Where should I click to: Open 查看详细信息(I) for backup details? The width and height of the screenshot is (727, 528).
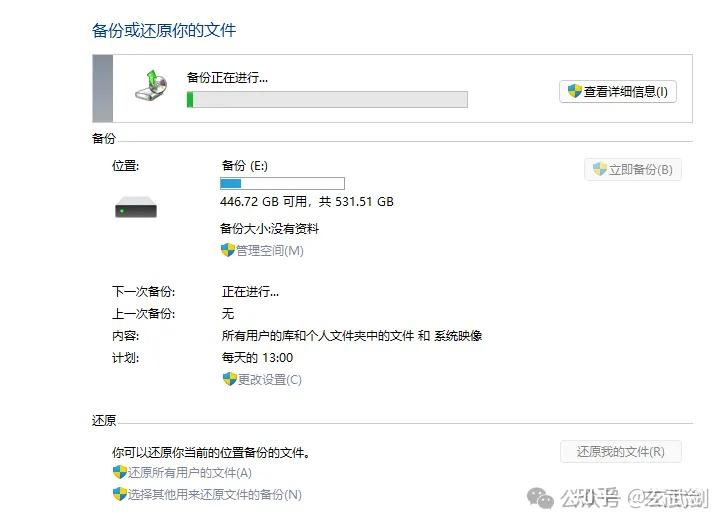[618, 91]
